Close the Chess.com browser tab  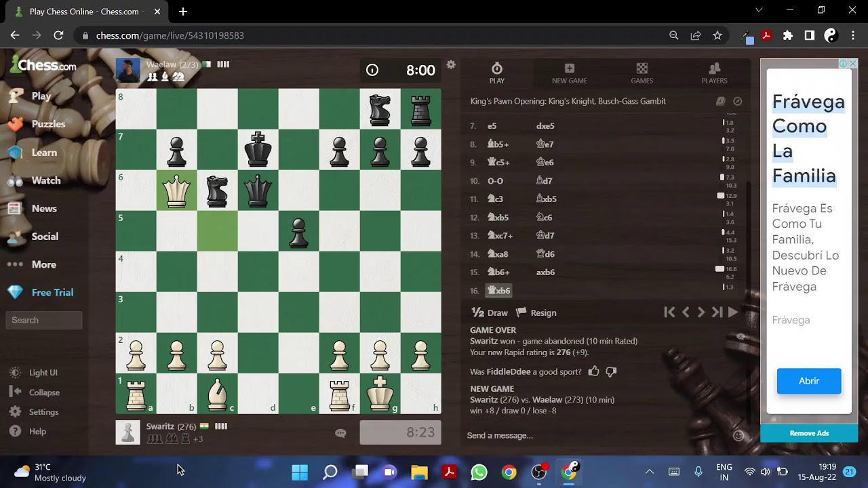[x=157, y=12]
